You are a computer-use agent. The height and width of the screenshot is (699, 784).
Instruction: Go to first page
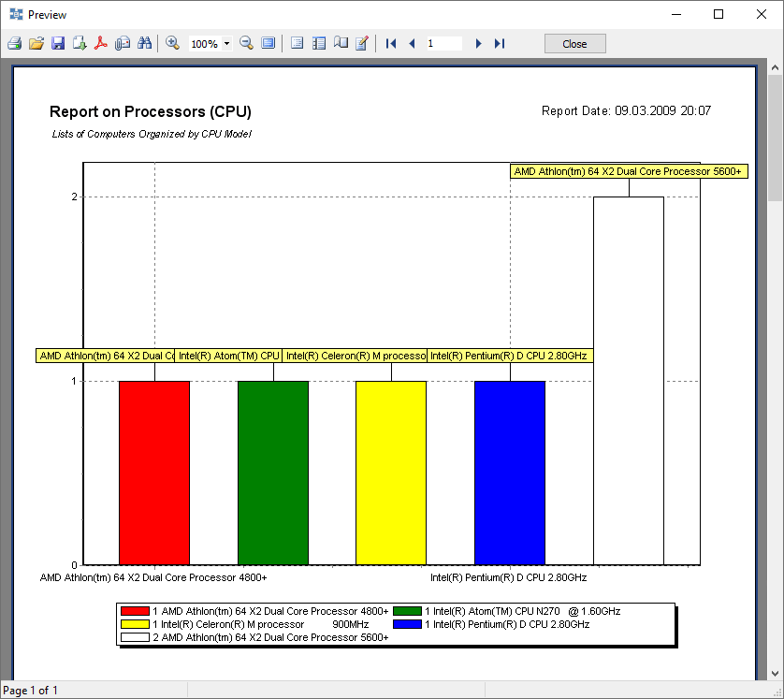coord(391,43)
